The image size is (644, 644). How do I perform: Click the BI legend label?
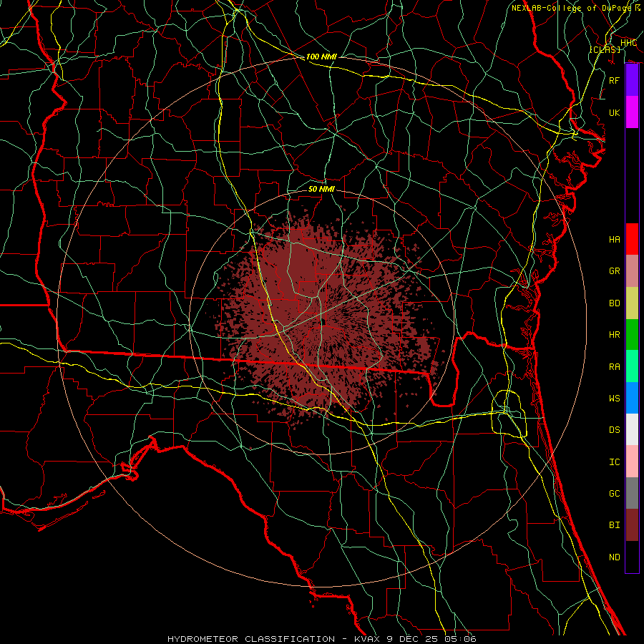pyautogui.click(x=615, y=525)
